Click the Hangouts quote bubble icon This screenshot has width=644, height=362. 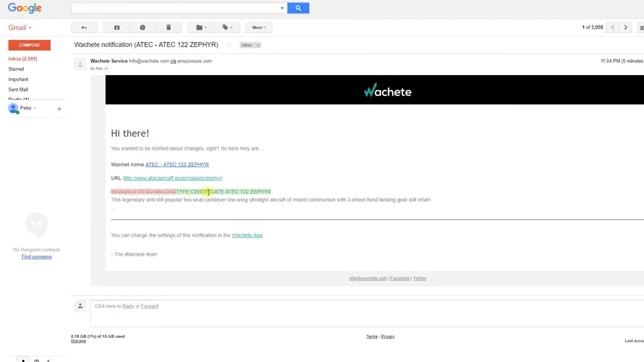[x=37, y=225]
